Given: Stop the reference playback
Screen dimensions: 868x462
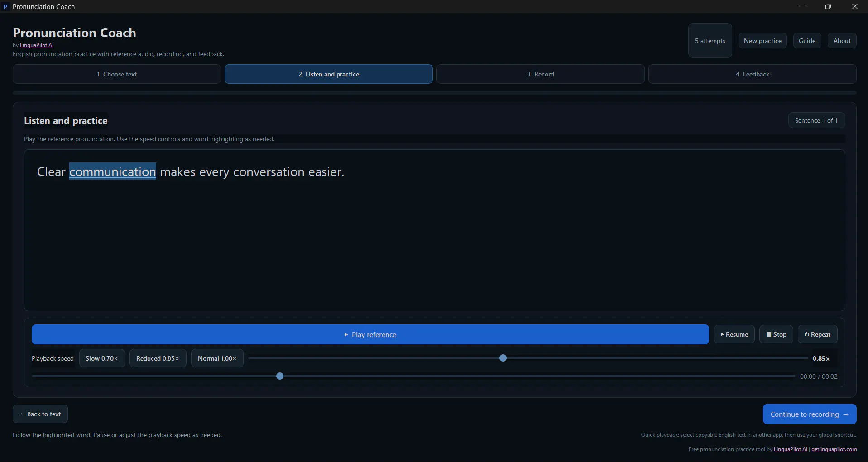Looking at the screenshot, I should point(776,334).
